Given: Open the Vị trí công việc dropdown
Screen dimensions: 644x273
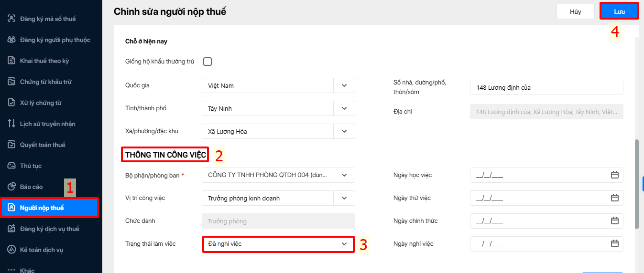Looking at the screenshot, I should [344, 198].
